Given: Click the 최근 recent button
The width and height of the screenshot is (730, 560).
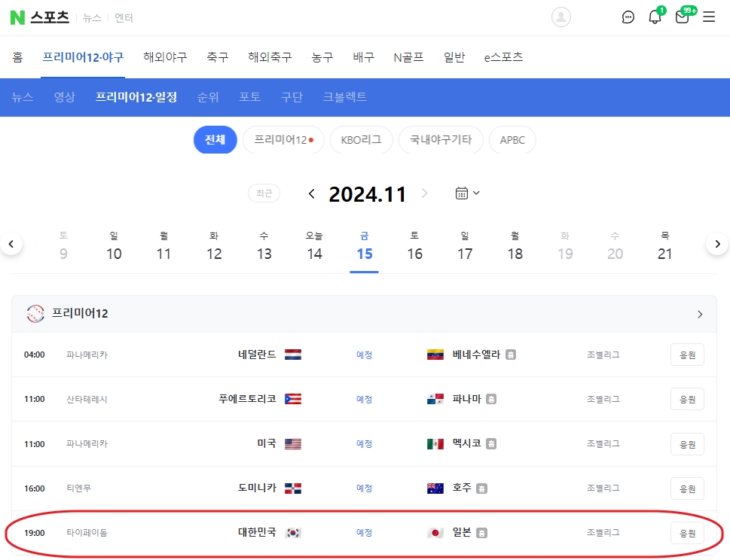Looking at the screenshot, I should point(264,193).
